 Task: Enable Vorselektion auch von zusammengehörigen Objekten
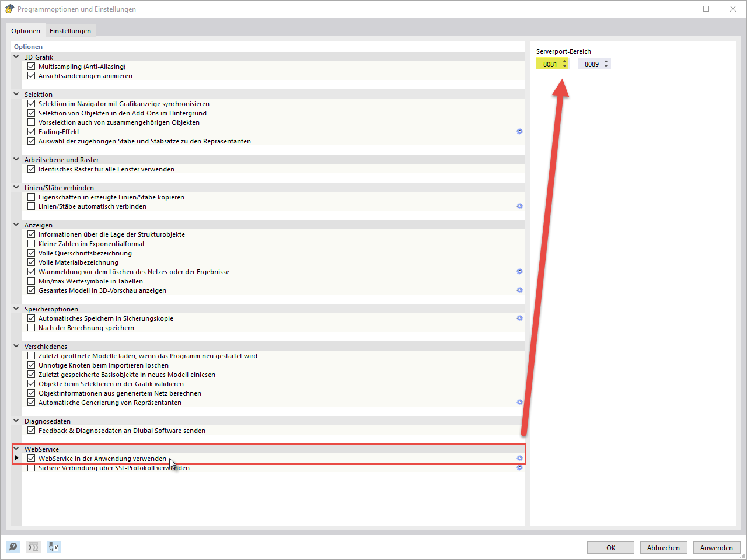pos(31,123)
